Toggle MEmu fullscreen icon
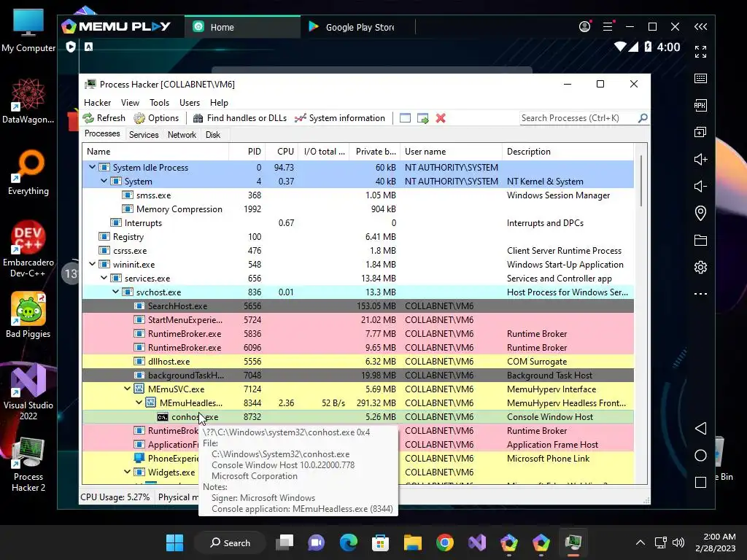The height and width of the screenshot is (560, 747). tap(700, 52)
